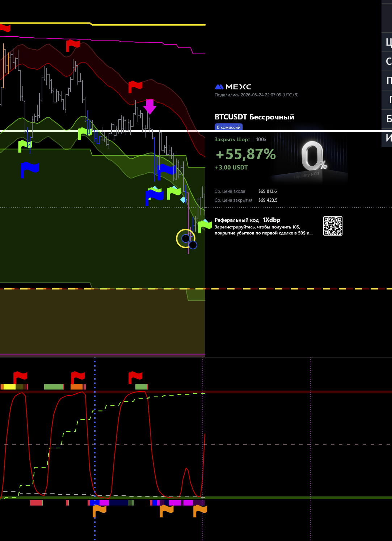392x541 pixels.
Task: Click the cyan diamond beside the magenta candle
Action: pos(183,200)
